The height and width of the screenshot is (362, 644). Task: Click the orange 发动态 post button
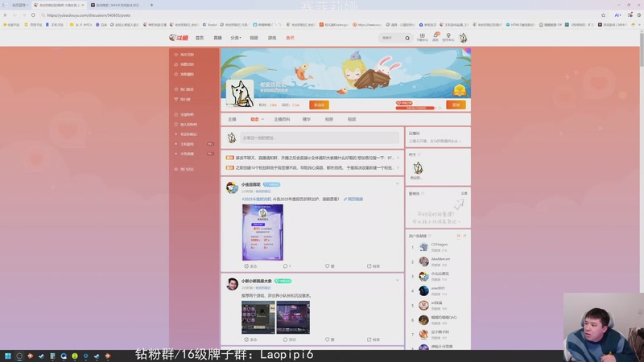(x=319, y=105)
